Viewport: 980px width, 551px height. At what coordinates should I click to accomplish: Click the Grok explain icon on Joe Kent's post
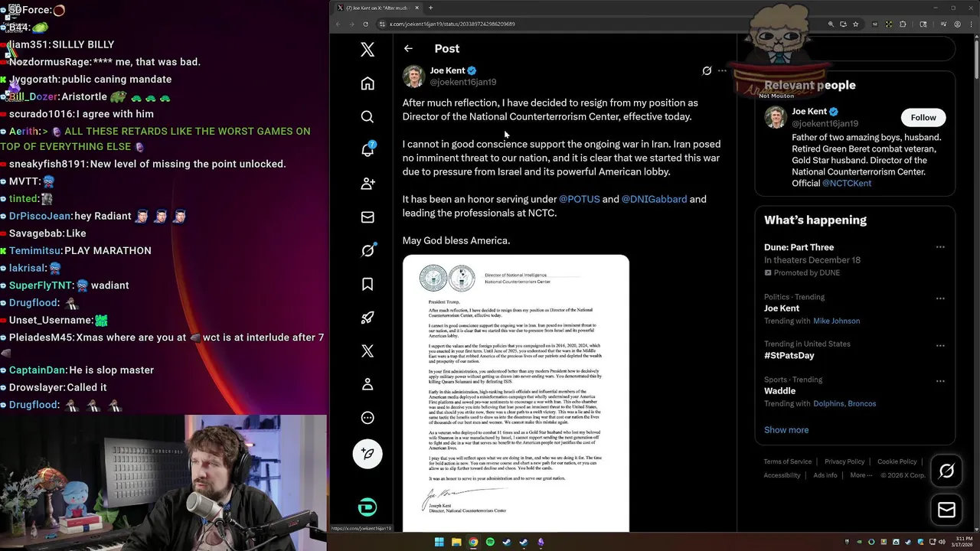tap(707, 70)
